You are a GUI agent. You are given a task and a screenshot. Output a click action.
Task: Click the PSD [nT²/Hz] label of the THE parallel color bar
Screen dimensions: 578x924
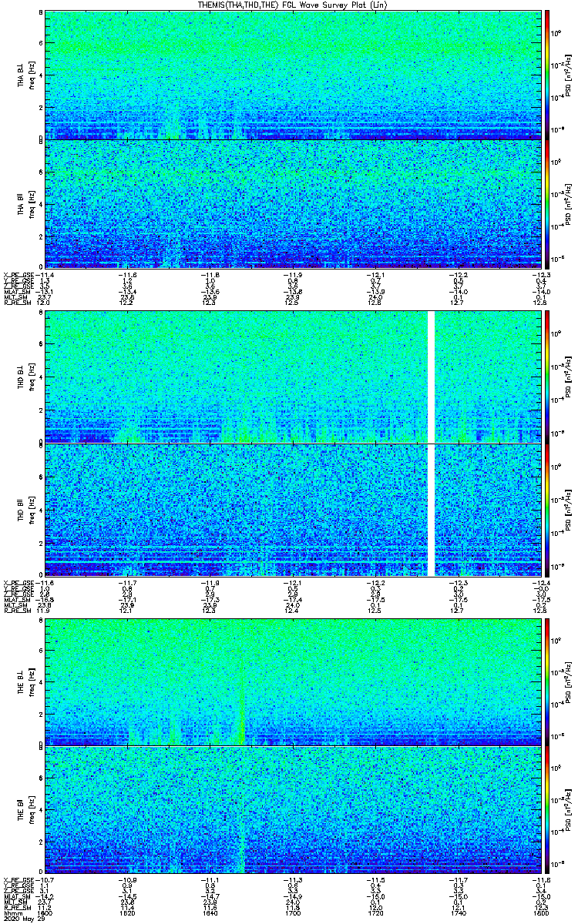point(570,811)
